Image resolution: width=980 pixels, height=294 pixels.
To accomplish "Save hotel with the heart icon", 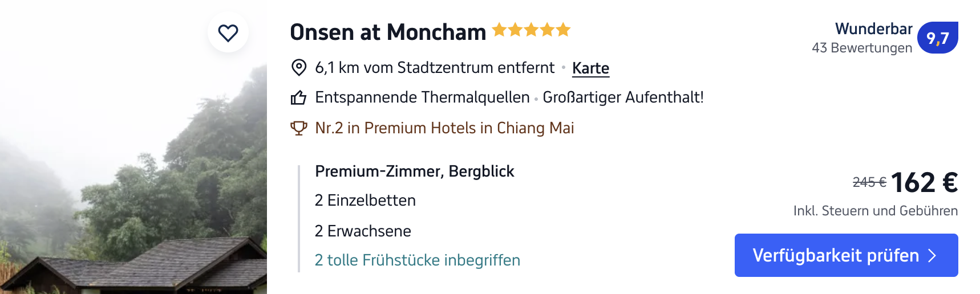I will [x=228, y=33].
